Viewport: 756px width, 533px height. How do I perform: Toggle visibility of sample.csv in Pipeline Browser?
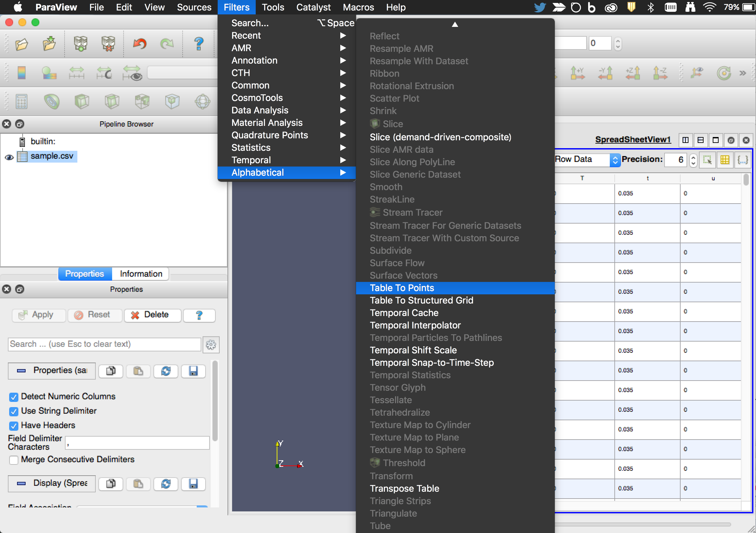point(9,158)
